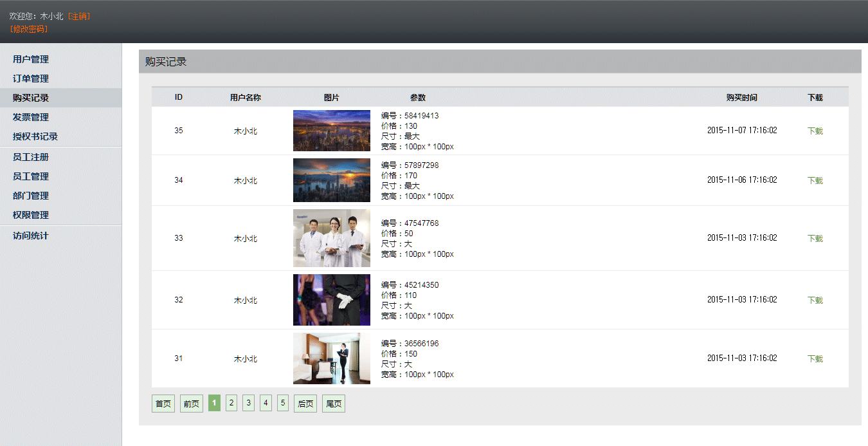This screenshot has width=868, height=446.
Task: Click ID cell 34
Action: (x=179, y=180)
